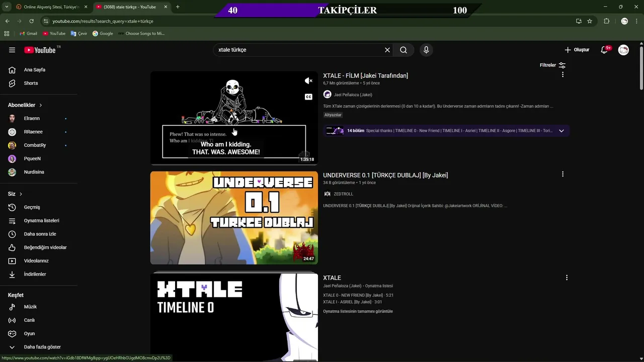This screenshot has width=644, height=362.
Task: Toggle captions on the XTALE film preview
Action: coord(308,97)
